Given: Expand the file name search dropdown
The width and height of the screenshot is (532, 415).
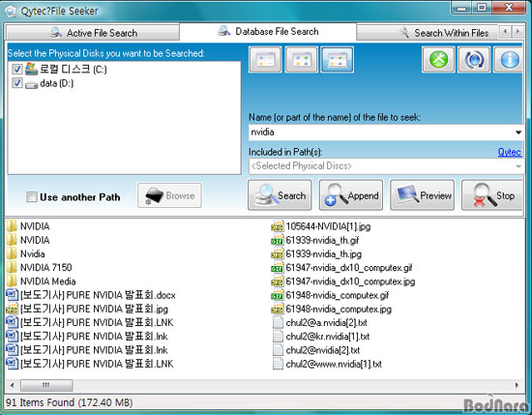Looking at the screenshot, I should pyautogui.click(x=518, y=133).
